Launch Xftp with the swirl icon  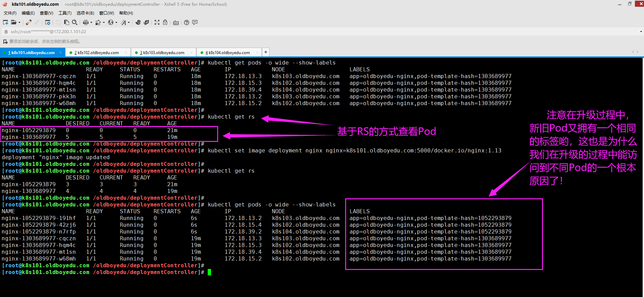(138, 22)
